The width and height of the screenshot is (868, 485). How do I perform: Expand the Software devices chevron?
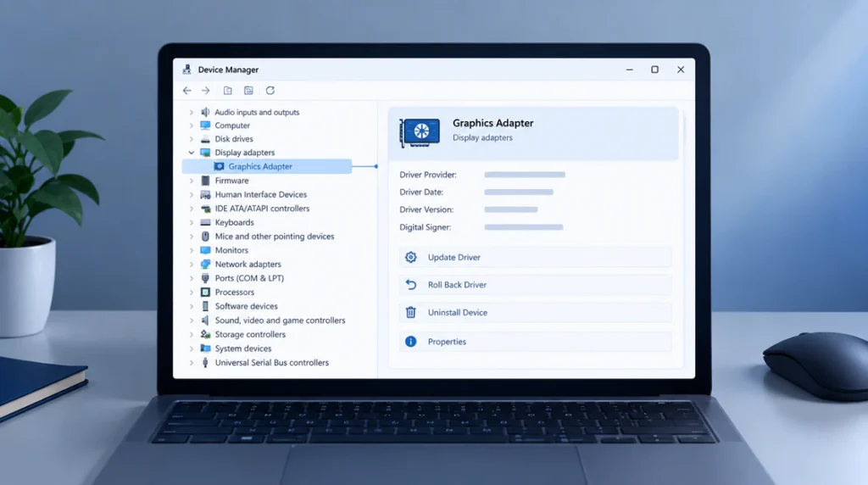point(192,306)
